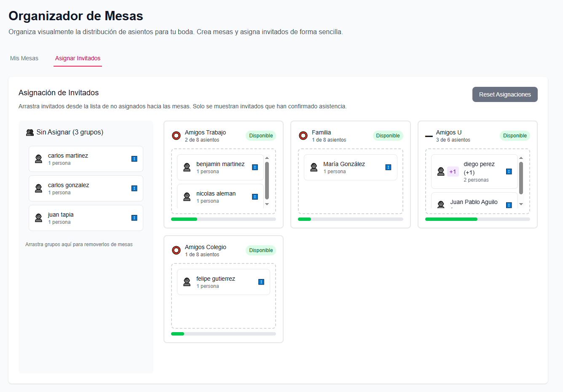Image resolution: width=563 pixels, height=392 pixels.
Task: Click the Sin Asignar group icon
Action: (x=30, y=132)
